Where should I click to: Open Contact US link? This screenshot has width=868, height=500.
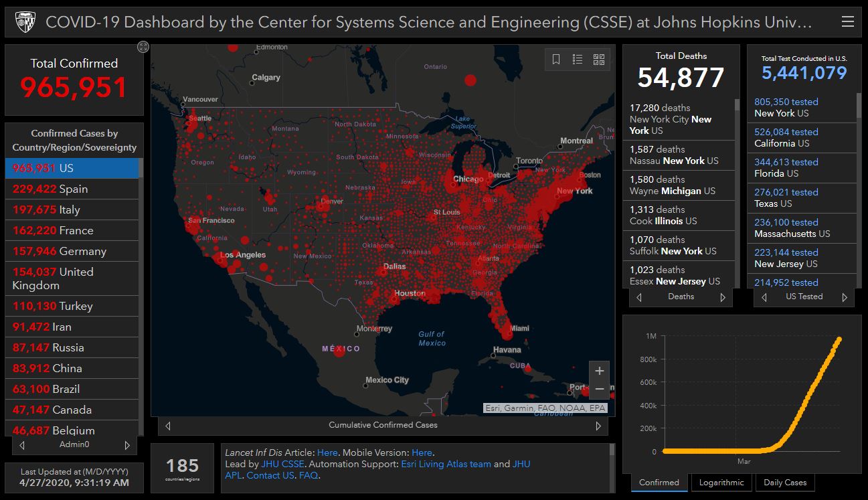270,475
